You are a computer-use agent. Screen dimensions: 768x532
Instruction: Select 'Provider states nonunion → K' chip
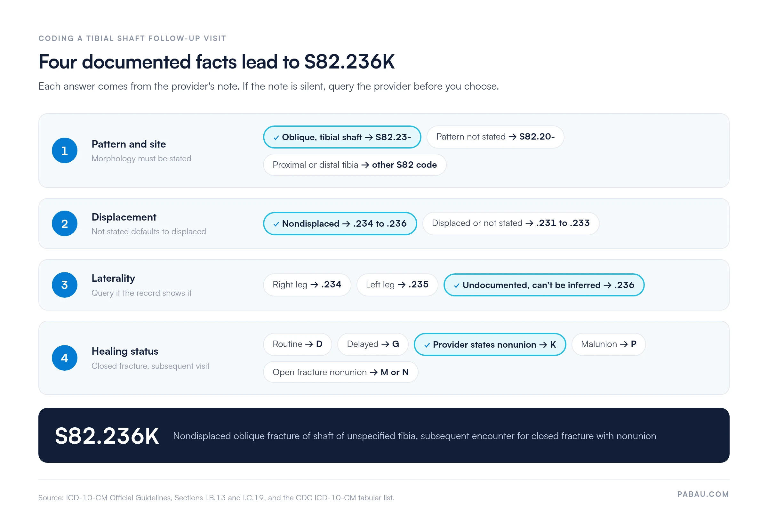(490, 345)
